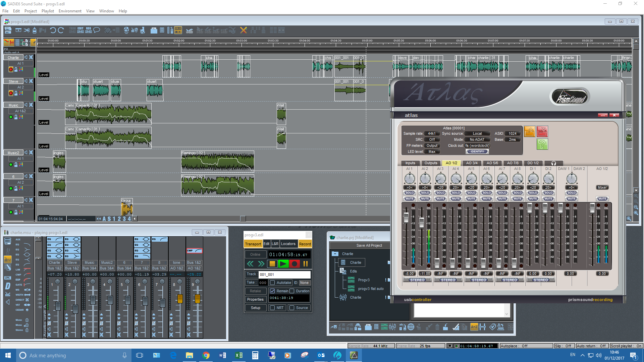Switch to the AO 3/4 tab in Atlas
Image resolution: width=644 pixels, height=362 pixels.
[x=472, y=163]
